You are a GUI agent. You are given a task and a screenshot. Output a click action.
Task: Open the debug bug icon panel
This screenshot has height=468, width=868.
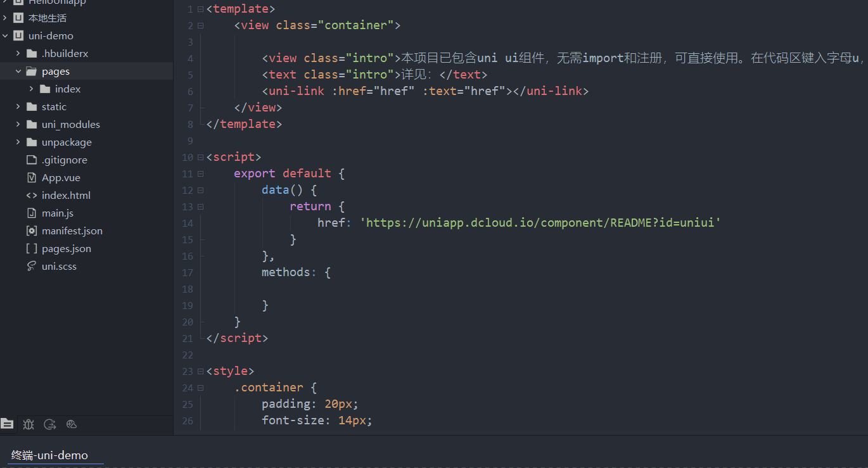click(29, 424)
